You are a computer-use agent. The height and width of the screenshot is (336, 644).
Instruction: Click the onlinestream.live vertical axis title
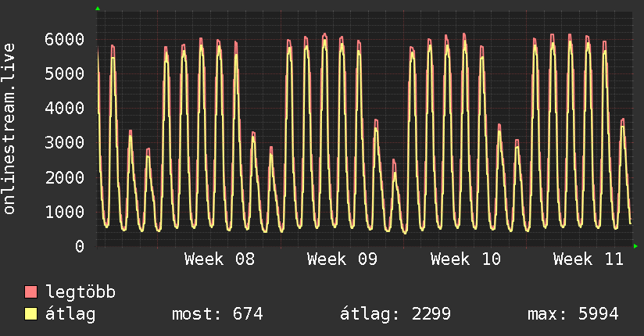click(9, 129)
